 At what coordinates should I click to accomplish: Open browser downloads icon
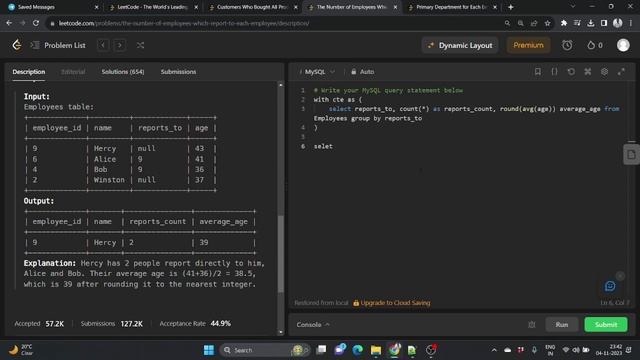click(x=591, y=23)
